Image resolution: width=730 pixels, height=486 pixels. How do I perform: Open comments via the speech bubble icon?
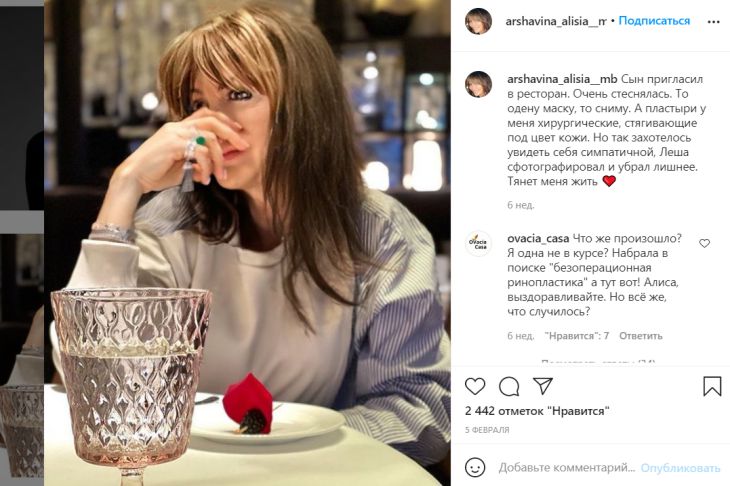(509, 386)
